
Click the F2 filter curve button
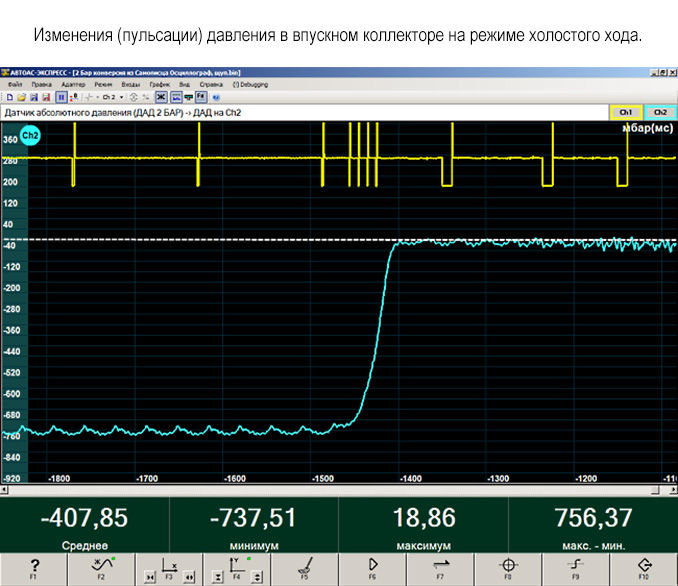[x=101, y=569]
